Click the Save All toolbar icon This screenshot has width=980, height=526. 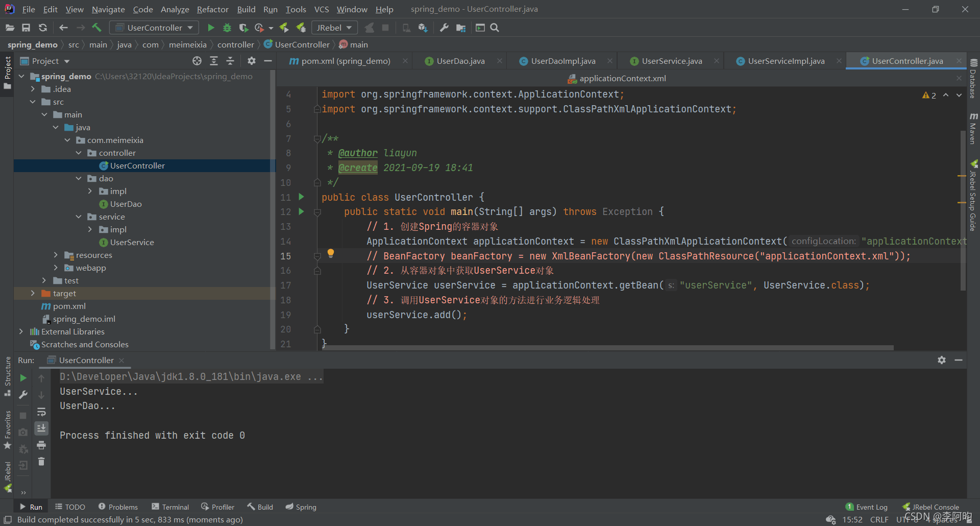pos(26,28)
